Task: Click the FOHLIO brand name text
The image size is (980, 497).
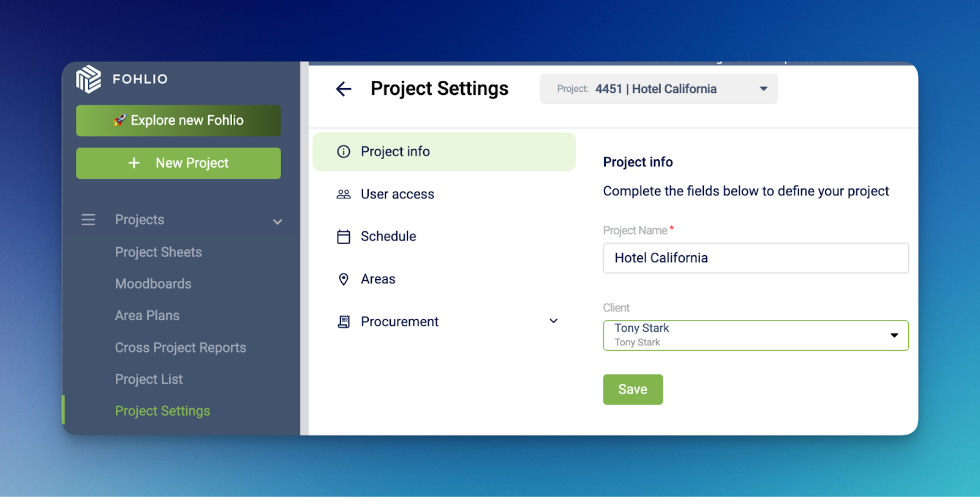Action: (140, 79)
